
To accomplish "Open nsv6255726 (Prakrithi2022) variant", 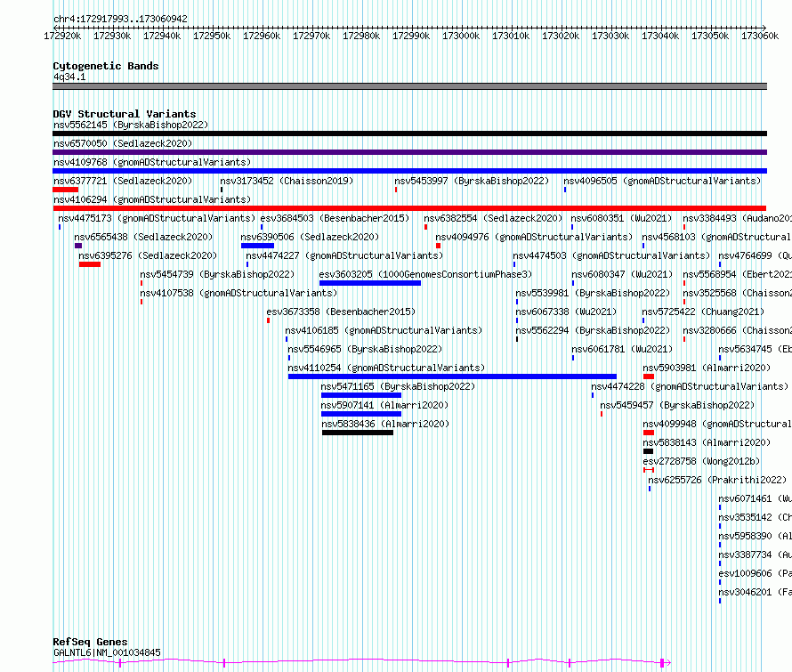I will (x=718, y=480).
